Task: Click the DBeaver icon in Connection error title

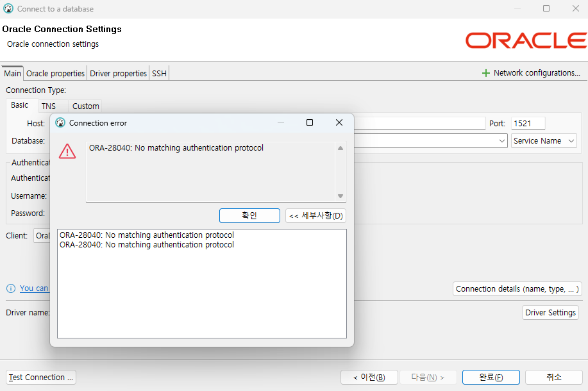Action: [60, 123]
